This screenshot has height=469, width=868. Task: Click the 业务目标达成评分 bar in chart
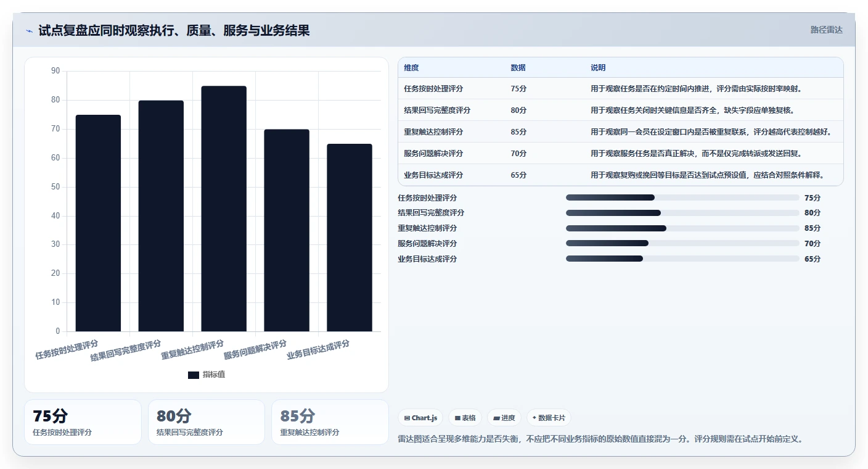click(350, 238)
